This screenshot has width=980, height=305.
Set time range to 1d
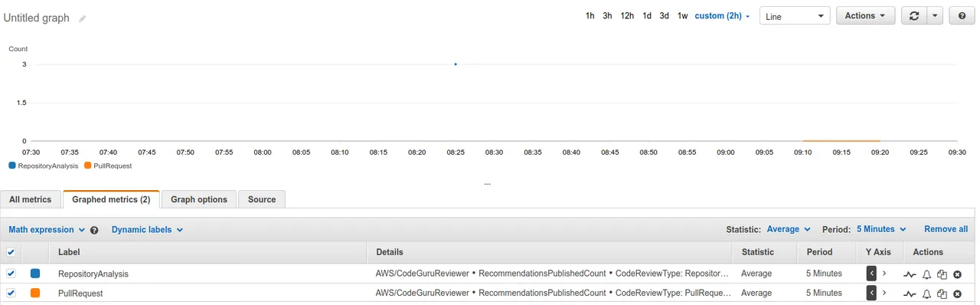point(647,16)
